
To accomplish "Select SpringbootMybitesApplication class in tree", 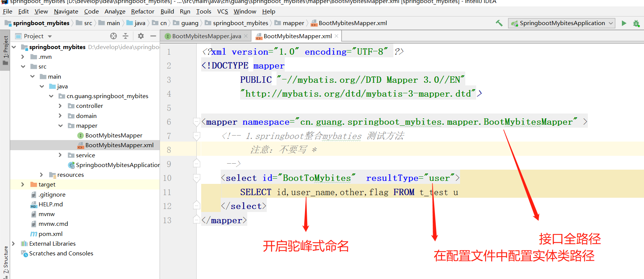I will tap(114, 165).
